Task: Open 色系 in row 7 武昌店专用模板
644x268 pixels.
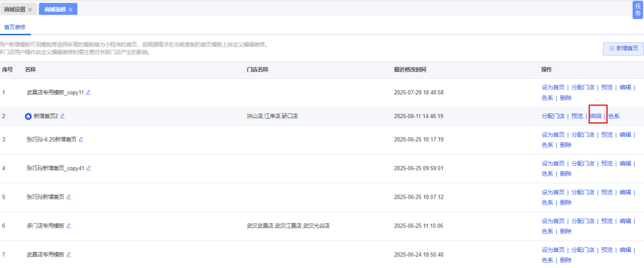Action: (547, 260)
